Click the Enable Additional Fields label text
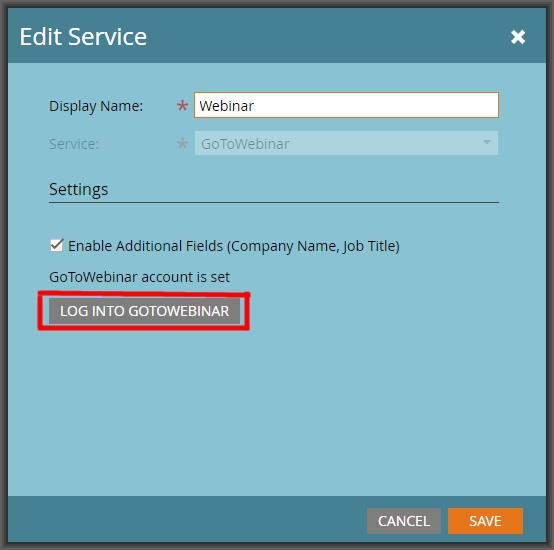The image size is (554, 550). click(x=234, y=246)
